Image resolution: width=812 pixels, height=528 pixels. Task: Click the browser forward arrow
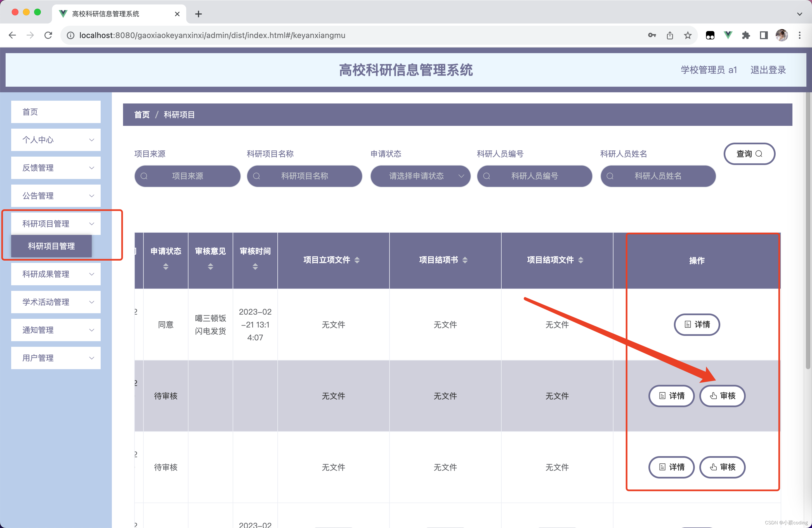(30, 35)
